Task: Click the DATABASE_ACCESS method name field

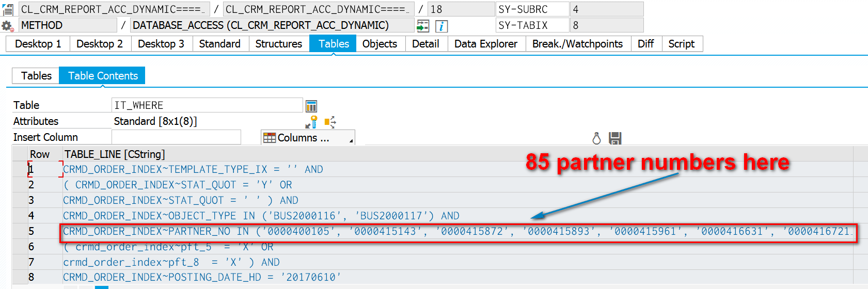Action: (272, 25)
